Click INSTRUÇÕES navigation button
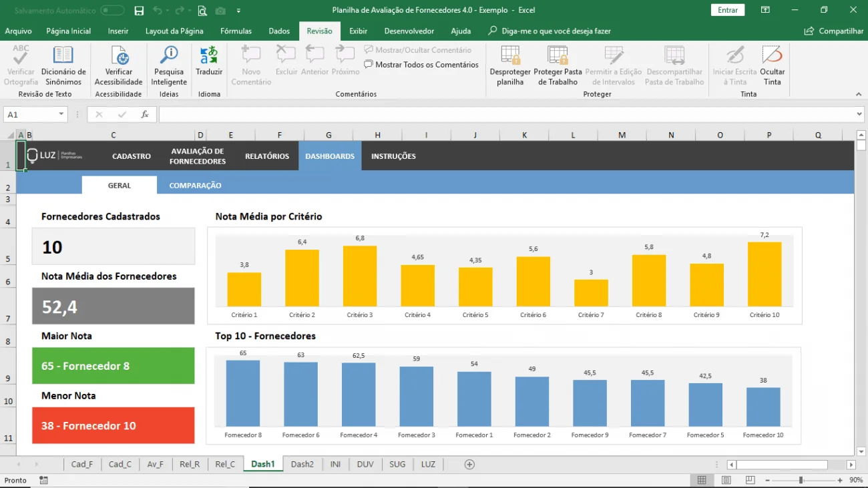 coord(393,156)
